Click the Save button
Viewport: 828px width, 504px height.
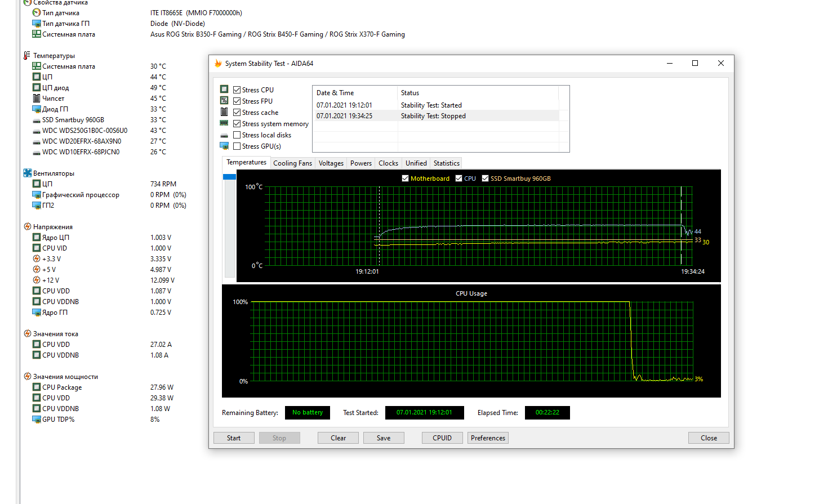(384, 438)
